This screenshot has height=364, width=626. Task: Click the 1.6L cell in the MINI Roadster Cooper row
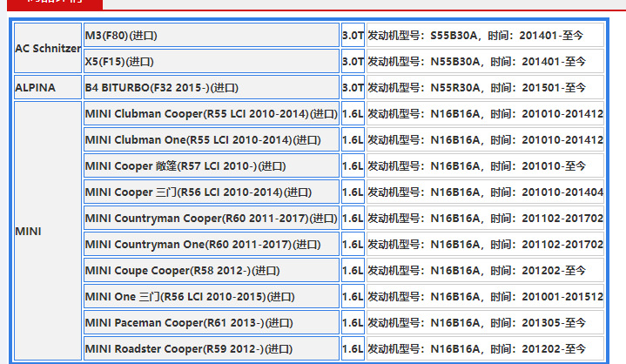(x=353, y=349)
